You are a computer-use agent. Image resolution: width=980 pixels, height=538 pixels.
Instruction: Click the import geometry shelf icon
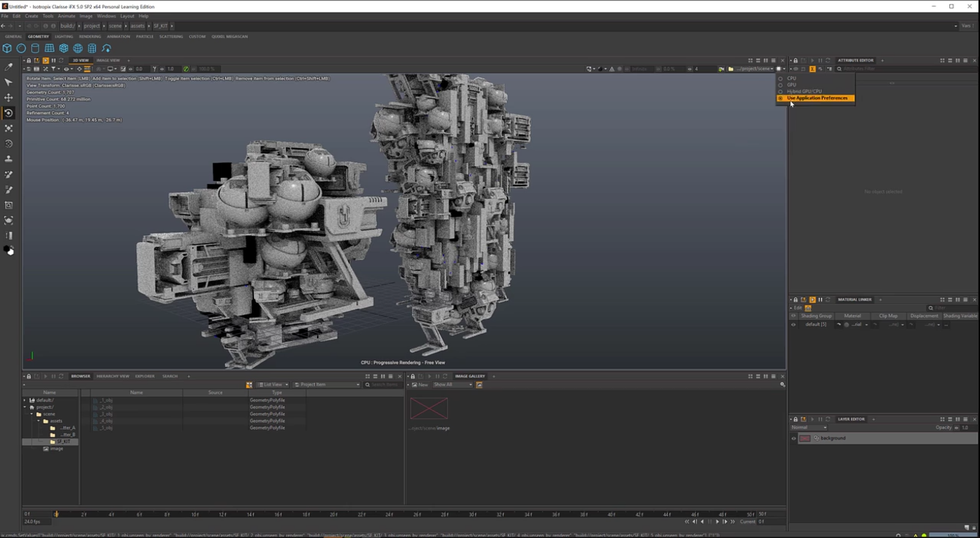(106, 48)
